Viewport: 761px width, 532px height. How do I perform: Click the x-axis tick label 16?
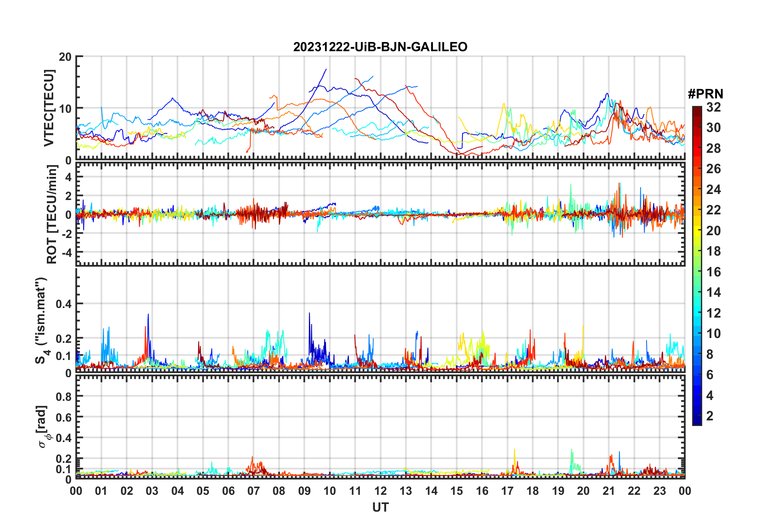[x=482, y=491]
